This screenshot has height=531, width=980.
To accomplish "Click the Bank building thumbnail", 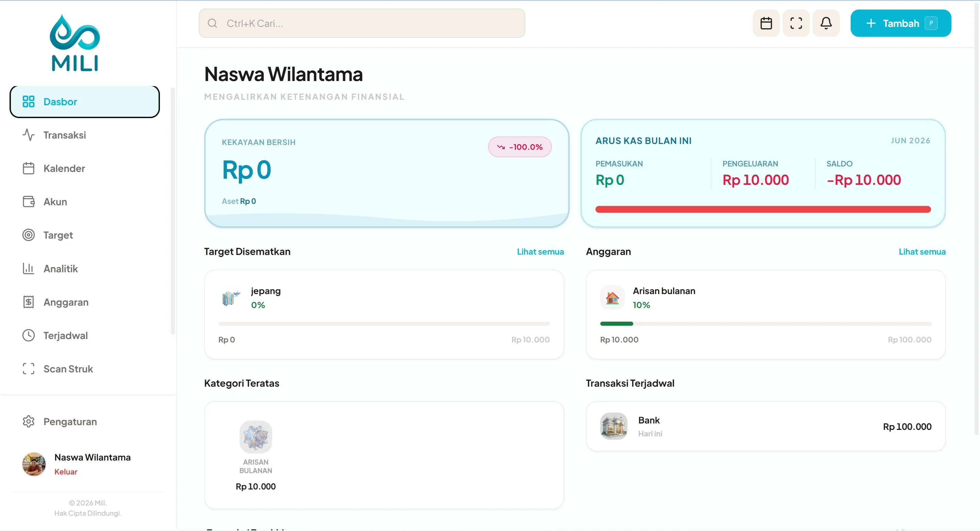I will tap(614, 426).
